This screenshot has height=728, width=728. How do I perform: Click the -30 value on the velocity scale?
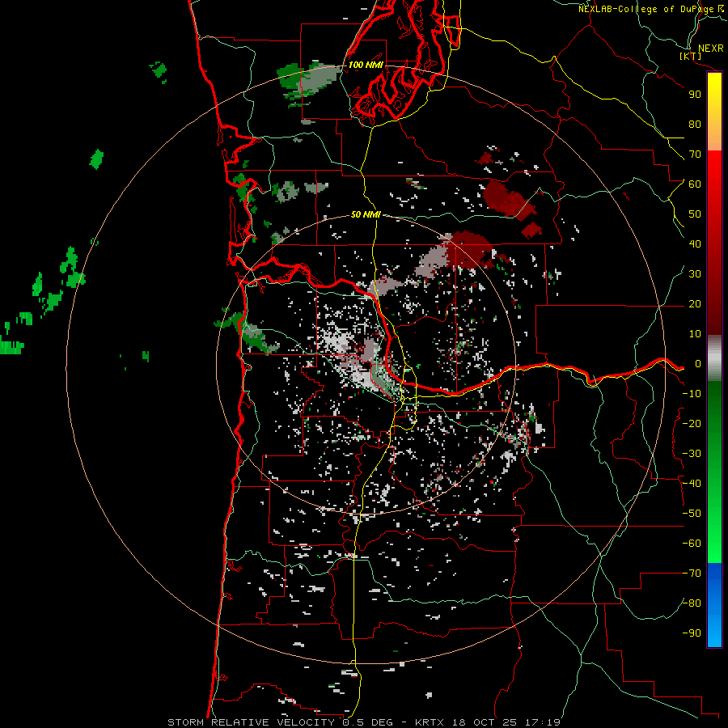pos(692,454)
